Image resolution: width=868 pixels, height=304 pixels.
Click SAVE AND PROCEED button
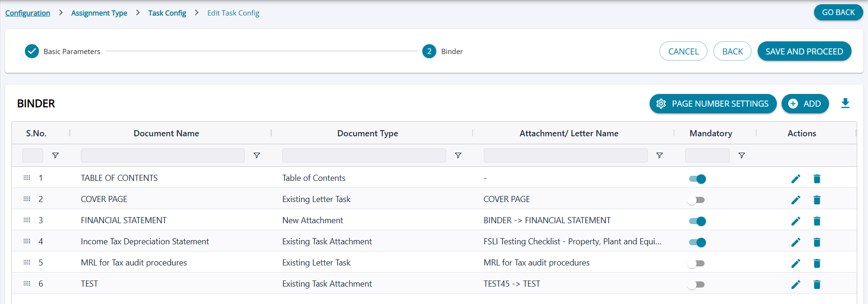click(804, 51)
